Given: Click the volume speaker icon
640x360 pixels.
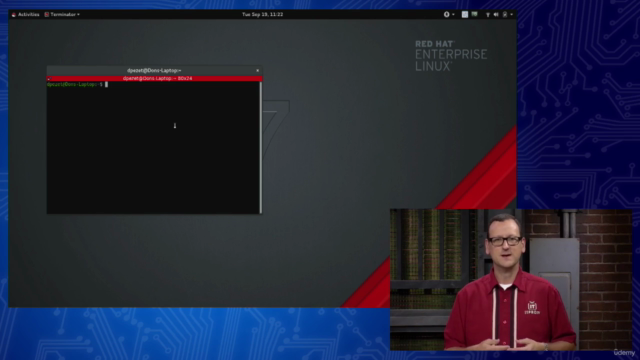Looking at the screenshot, I should (x=496, y=15).
